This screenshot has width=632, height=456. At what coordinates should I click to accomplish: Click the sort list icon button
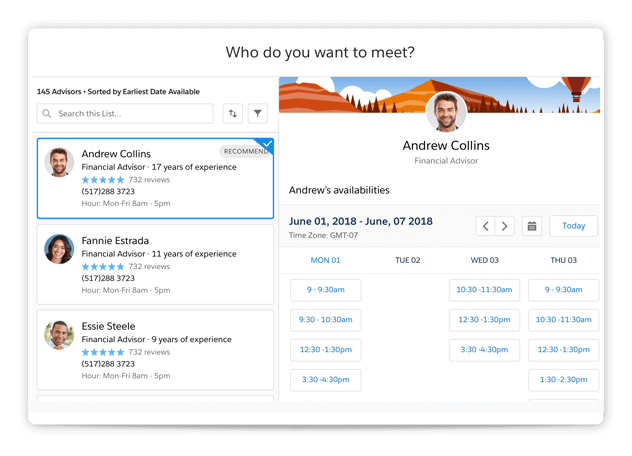coord(233,114)
